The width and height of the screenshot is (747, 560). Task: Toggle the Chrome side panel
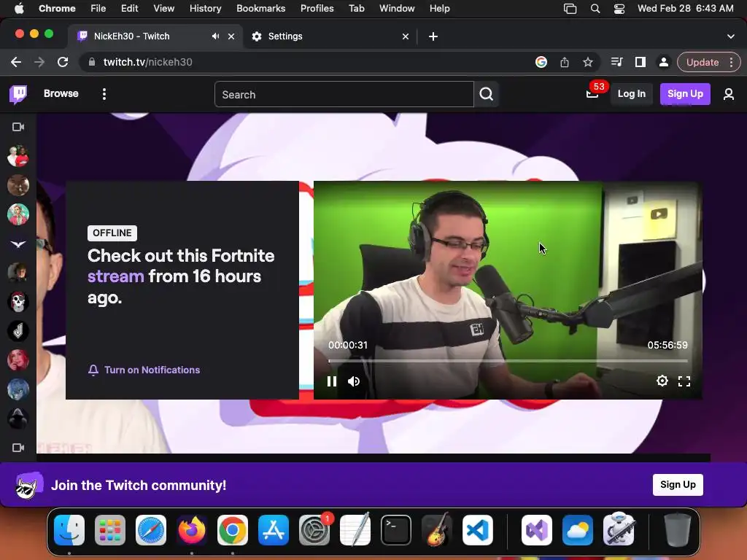(x=640, y=63)
